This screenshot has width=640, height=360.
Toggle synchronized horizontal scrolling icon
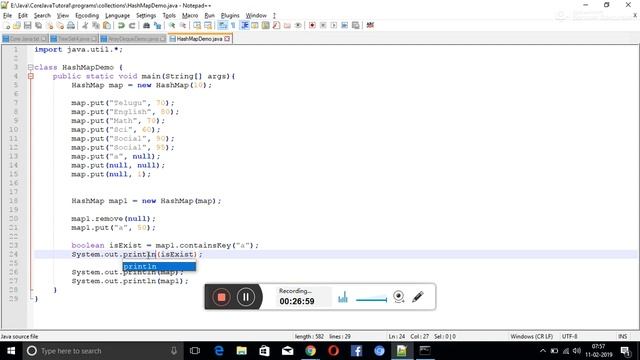click(208, 25)
